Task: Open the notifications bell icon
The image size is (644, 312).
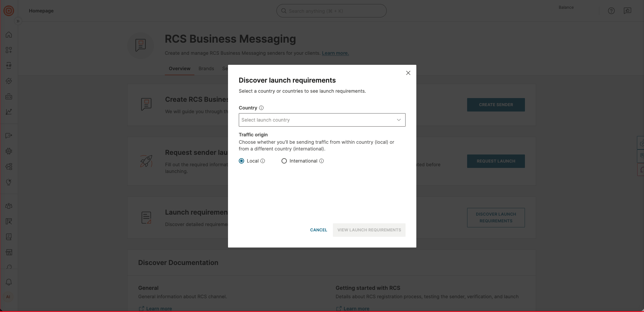Action: [9, 282]
